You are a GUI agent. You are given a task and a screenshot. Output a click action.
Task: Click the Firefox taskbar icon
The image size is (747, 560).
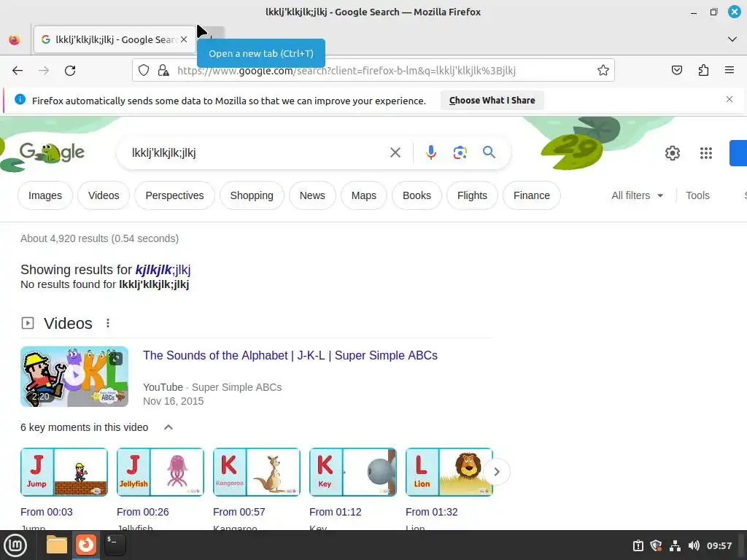click(x=86, y=545)
